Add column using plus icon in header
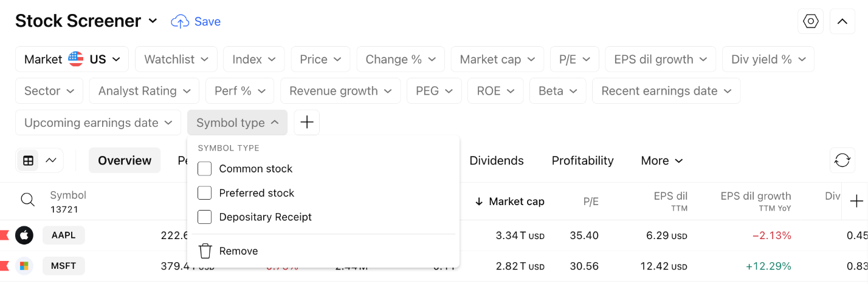This screenshot has height=284, width=868. click(x=856, y=201)
